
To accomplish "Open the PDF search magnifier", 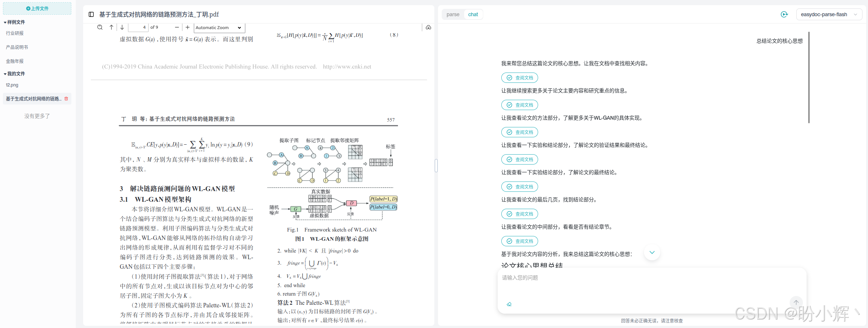I will tap(100, 27).
